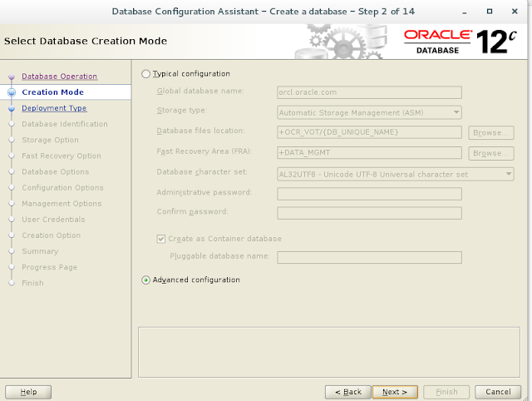Click User Credentials step label
Screen dimensions: 532x401
[x=53, y=220]
